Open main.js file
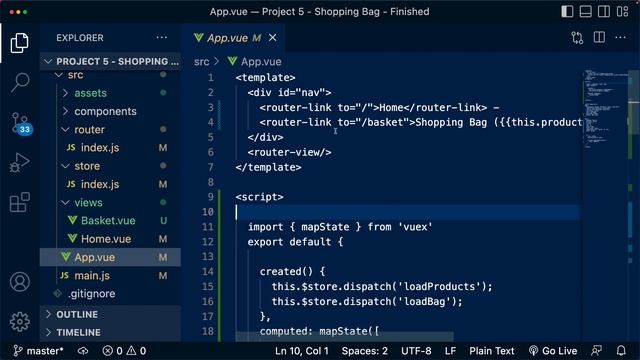Screen dimensions: 640x360 pyautogui.click(x=110, y=276)
